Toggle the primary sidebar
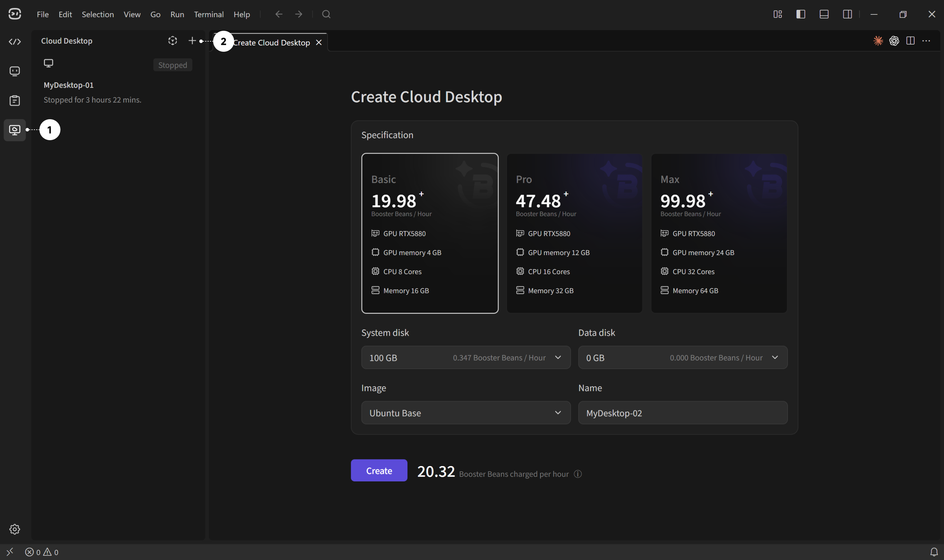 (x=801, y=14)
